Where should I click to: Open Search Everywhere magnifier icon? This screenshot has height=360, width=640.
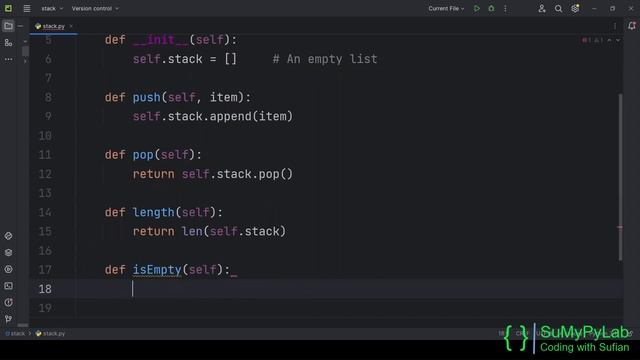pyautogui.click(x=558, y=9)
